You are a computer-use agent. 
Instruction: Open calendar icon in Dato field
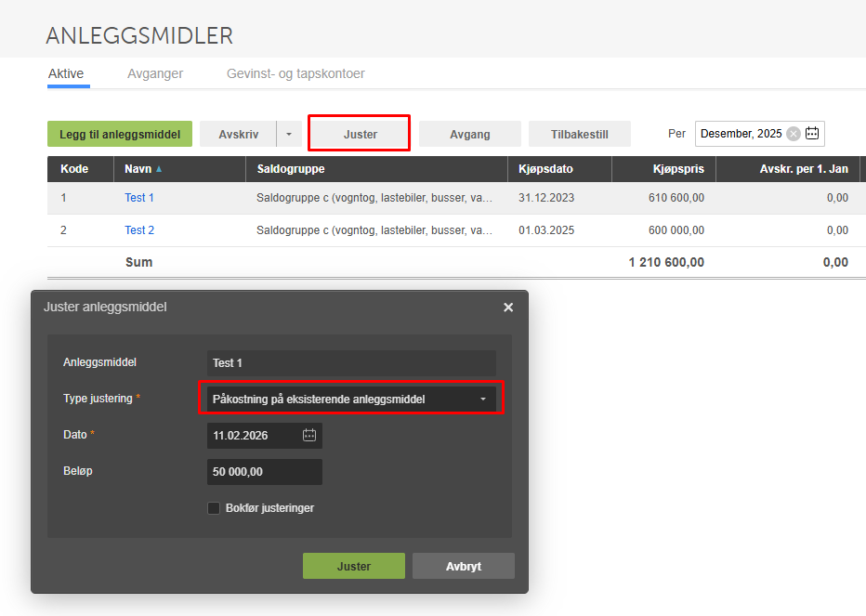[x=309, y=436]
